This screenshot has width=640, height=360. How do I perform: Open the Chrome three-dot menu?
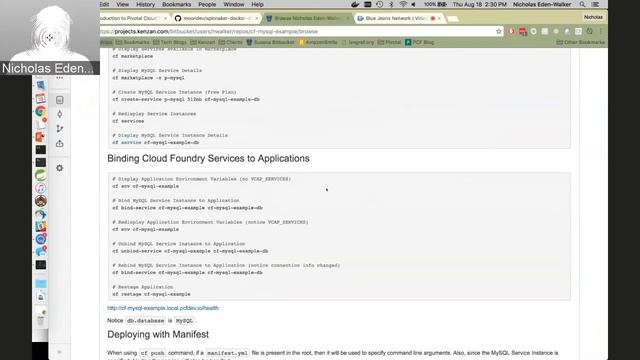pyautogui.click(x=601, y=31)
